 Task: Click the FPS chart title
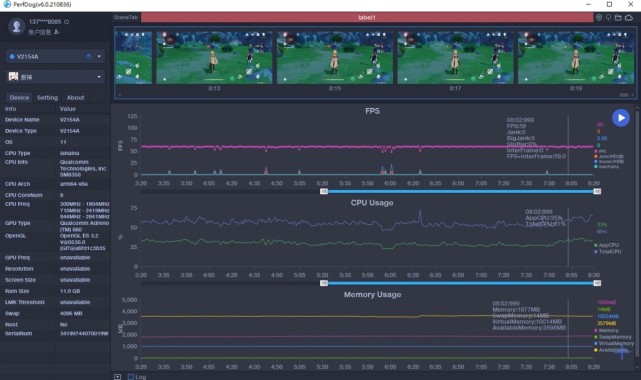(372, 111)
